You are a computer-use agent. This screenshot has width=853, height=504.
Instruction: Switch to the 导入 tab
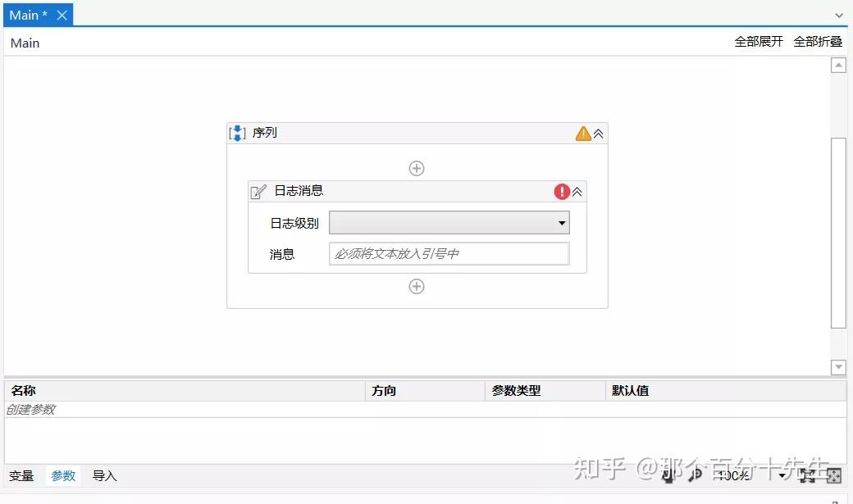[x=103, y=475]
